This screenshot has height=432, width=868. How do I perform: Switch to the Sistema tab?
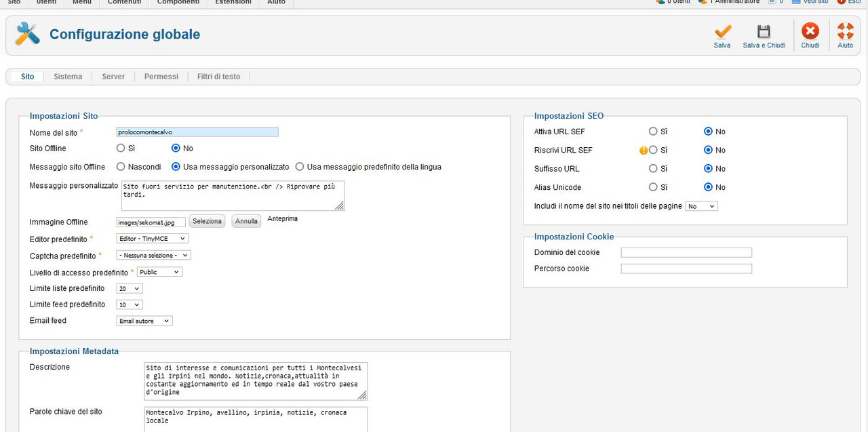point(68,77)
